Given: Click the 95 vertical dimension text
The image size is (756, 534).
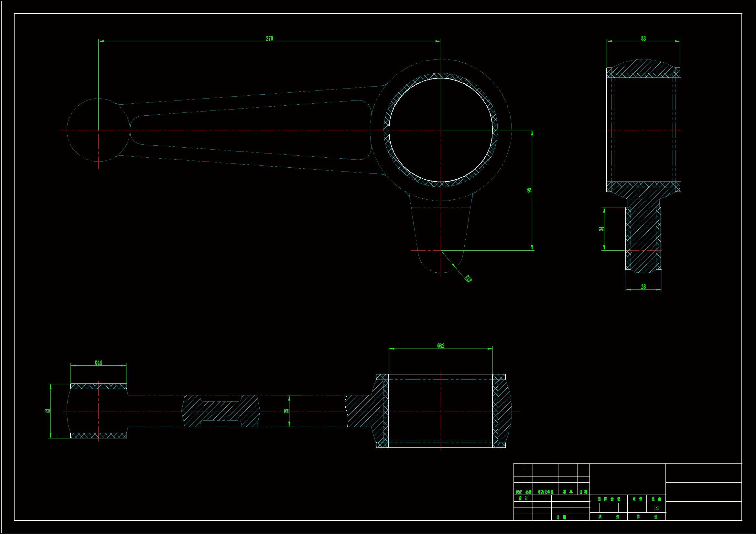Looking at the screenshot, I should [x=529, y=190].
